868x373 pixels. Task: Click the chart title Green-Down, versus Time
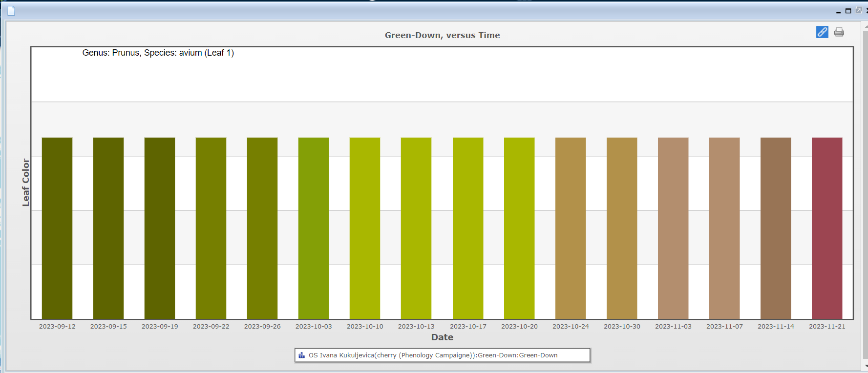[442, 35]
